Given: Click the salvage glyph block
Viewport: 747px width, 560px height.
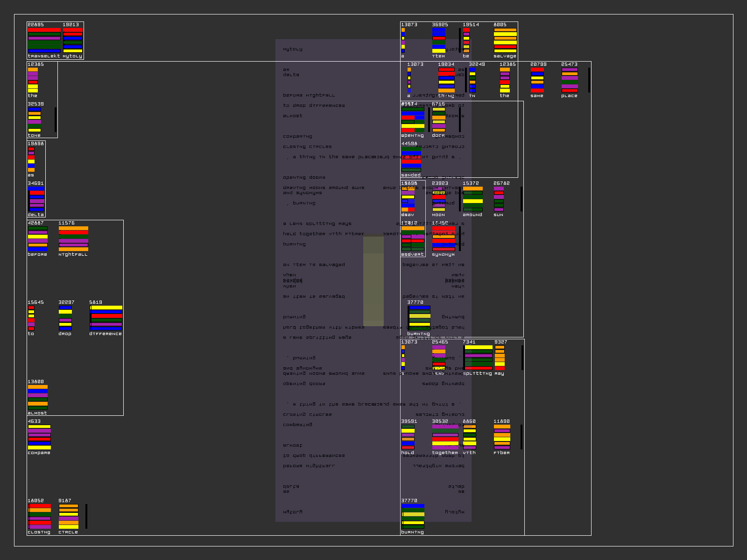Looking at the screenshot, I should [x=505, y=40].
